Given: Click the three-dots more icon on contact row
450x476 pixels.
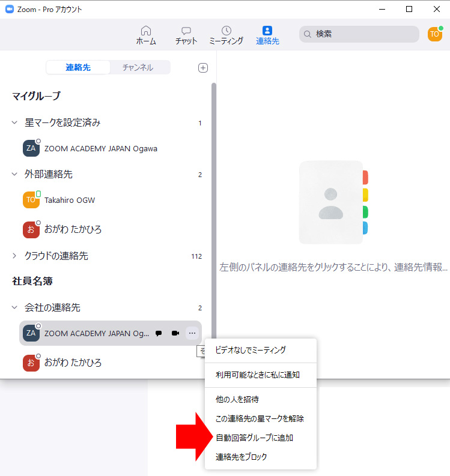Looking at the screenshot, I should tap(192, 333).
